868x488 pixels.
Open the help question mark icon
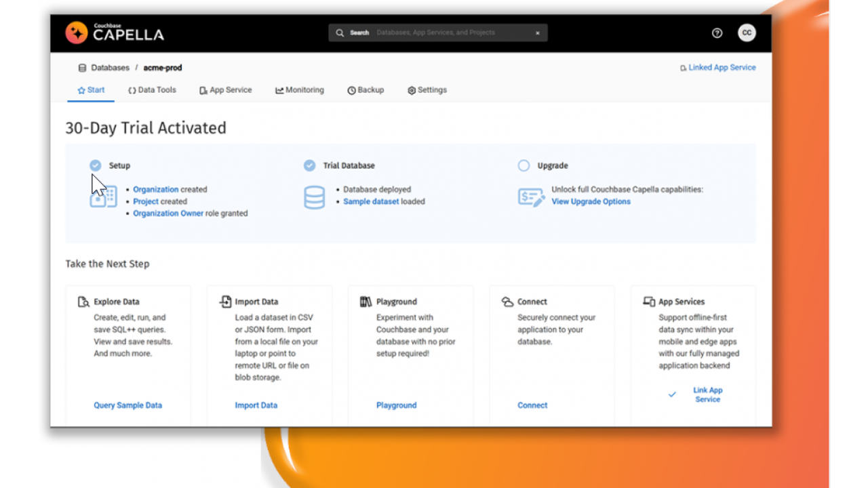(717, 33)
